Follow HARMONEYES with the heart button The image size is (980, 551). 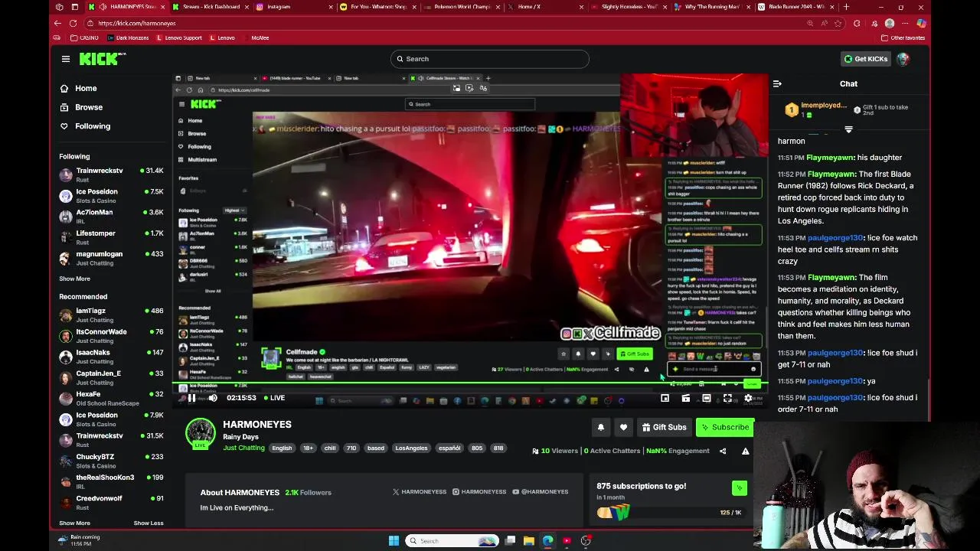pyautogui.click(x=623, y=427)
